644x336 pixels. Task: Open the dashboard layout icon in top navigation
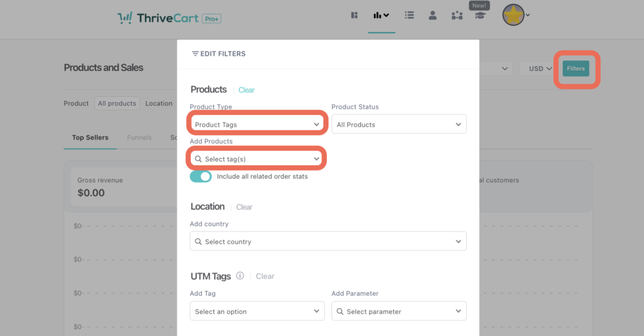pyautogui.click(x=354, y=16)
